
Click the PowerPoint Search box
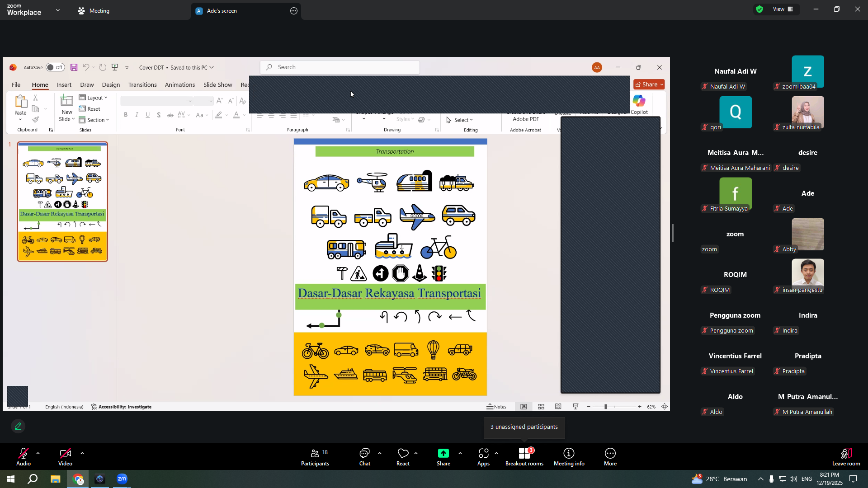click(340, 67)
